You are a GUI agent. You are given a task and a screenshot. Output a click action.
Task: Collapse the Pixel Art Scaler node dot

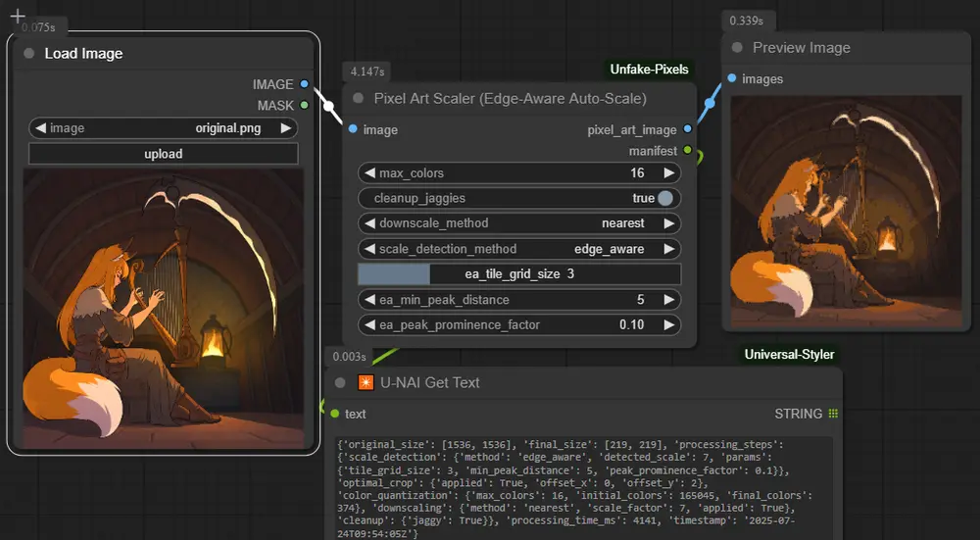click(358, 98)
